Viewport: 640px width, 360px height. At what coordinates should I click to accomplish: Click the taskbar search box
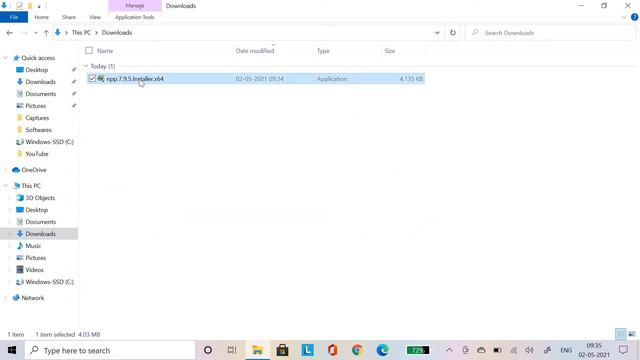coord(110,350)
